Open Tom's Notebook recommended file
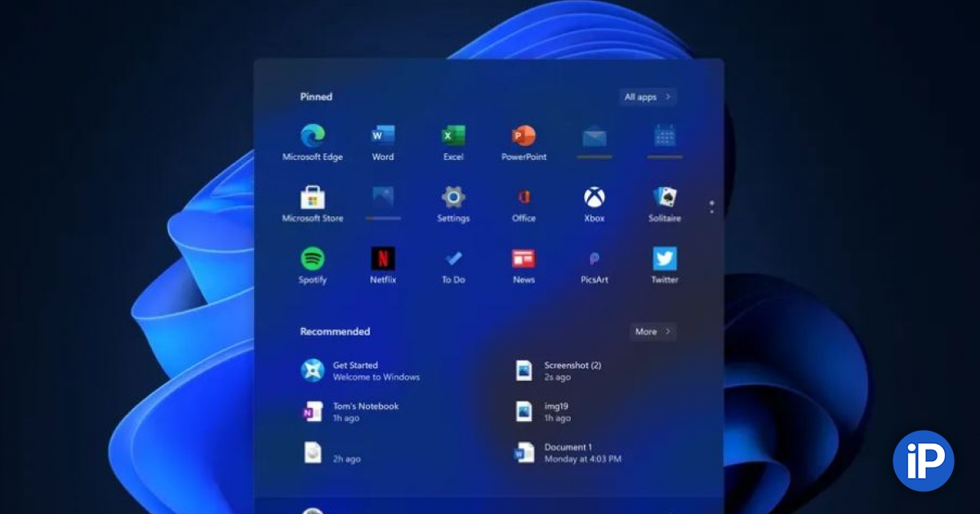The width and height of the screenshot is (980, 514). click(350, 412)
